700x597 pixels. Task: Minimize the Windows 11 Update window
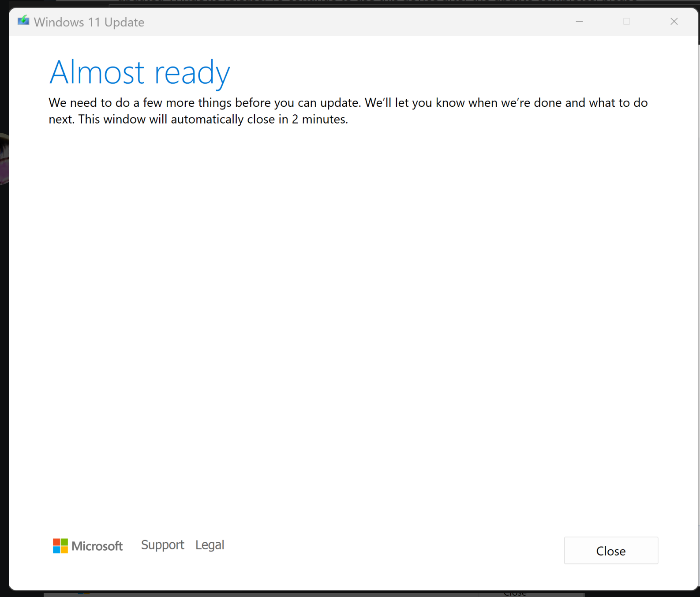580,22
